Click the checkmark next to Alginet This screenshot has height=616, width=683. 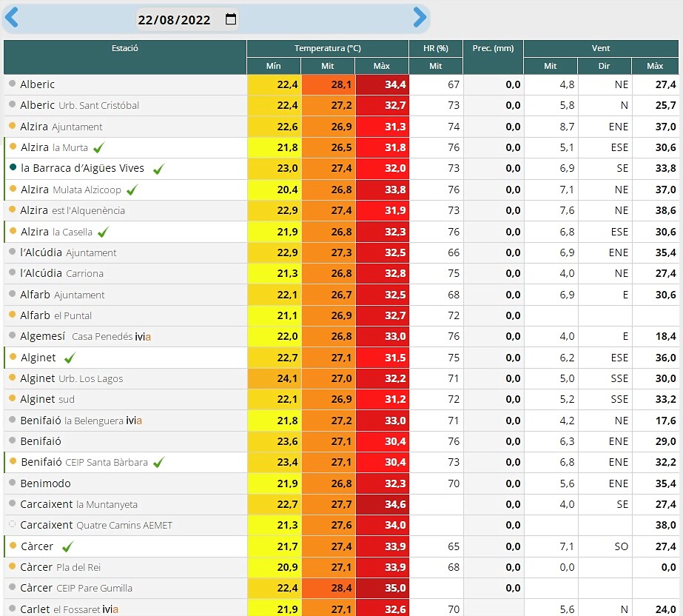70,358
